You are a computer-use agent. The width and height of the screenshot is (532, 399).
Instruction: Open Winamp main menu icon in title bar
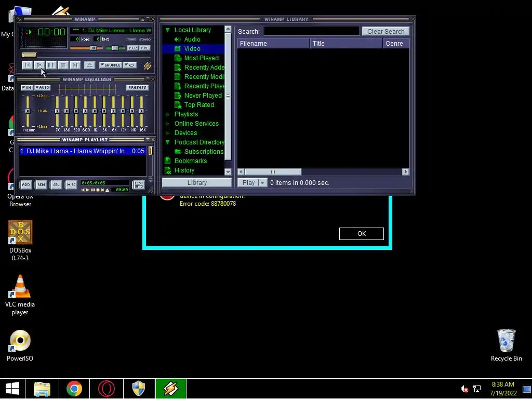[19, 19]
